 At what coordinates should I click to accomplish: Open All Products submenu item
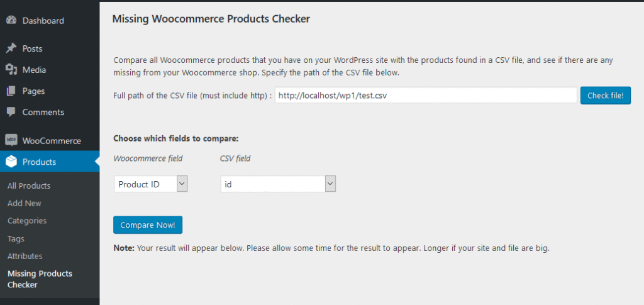coord(29,186)
